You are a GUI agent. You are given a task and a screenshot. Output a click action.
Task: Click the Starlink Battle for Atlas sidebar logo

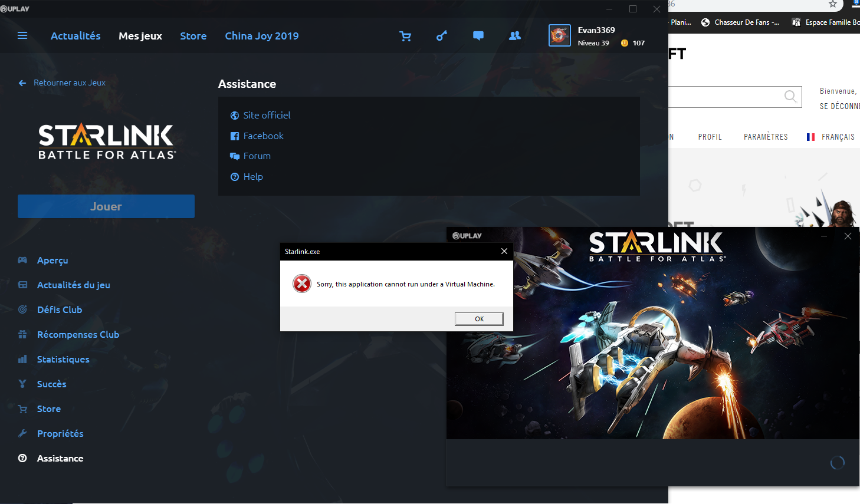coord(107,142)
